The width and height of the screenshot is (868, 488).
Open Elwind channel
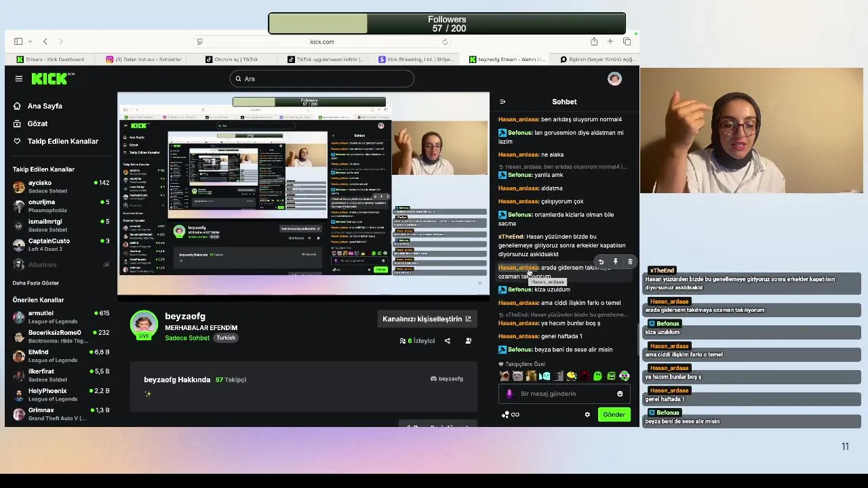point(61,356)
